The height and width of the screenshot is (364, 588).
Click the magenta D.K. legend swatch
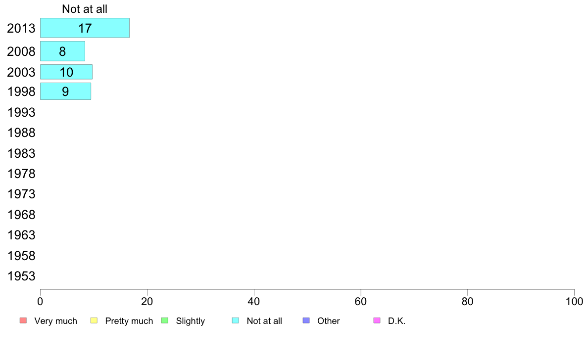(x=377, y=320)
